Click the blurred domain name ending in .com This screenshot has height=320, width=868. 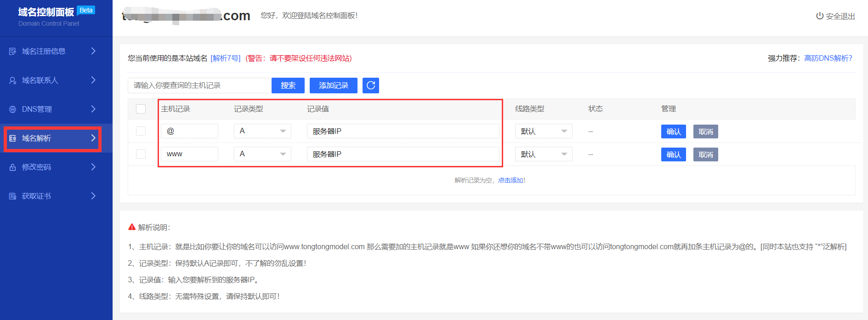click(186, 16)
